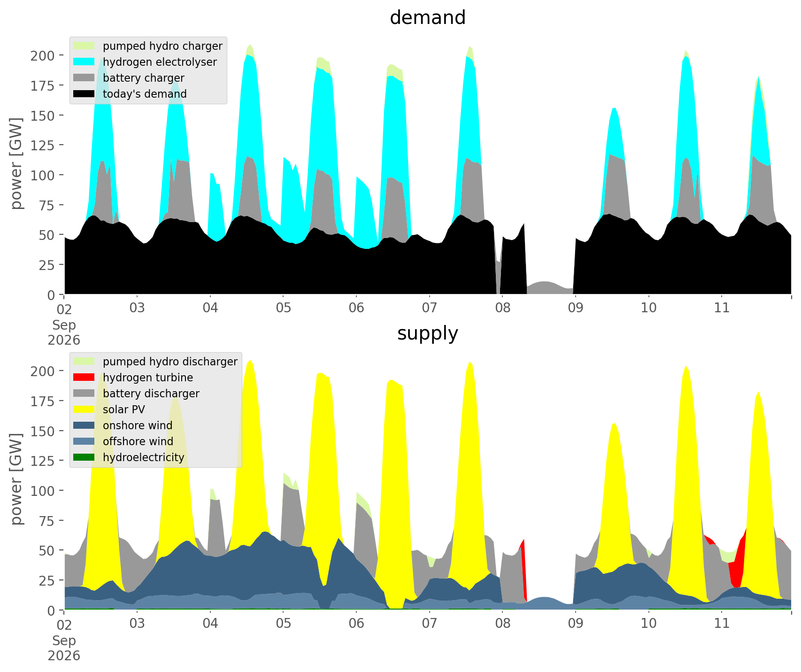Click the yellow solar PV legend swatch
The width and height of the screenshot is (801, 672).
click(84, 409)
